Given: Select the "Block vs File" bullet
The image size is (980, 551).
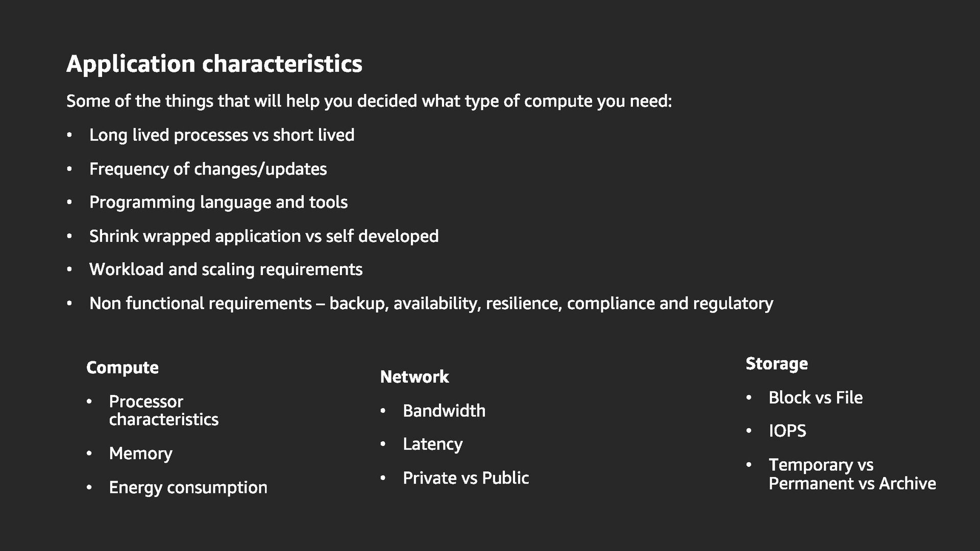Looking at the screenshot, I should pyautogui.click(x=815, y=397).
